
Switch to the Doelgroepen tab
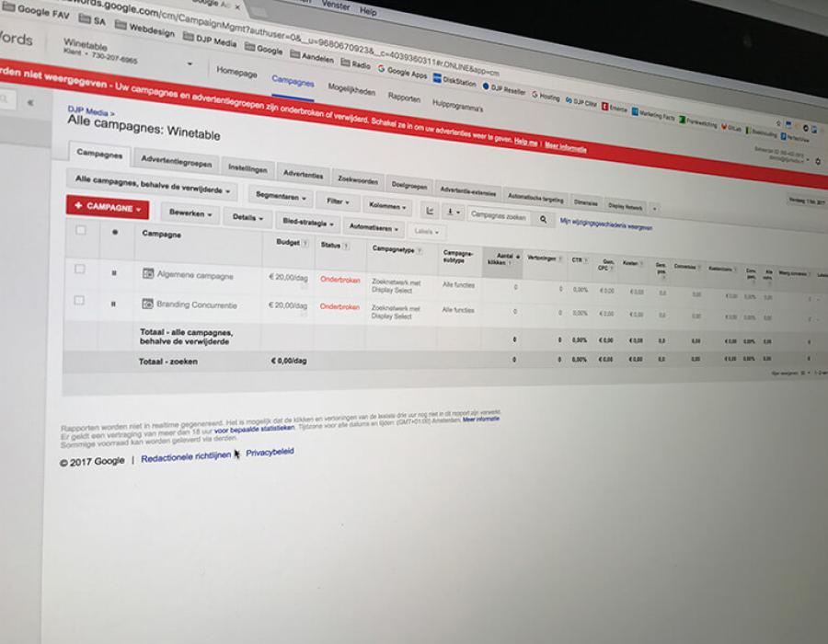tap(409, 186)
